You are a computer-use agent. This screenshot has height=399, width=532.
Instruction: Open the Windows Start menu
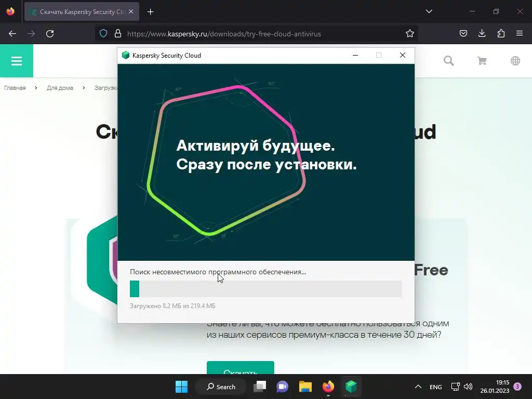coord(181,387)
